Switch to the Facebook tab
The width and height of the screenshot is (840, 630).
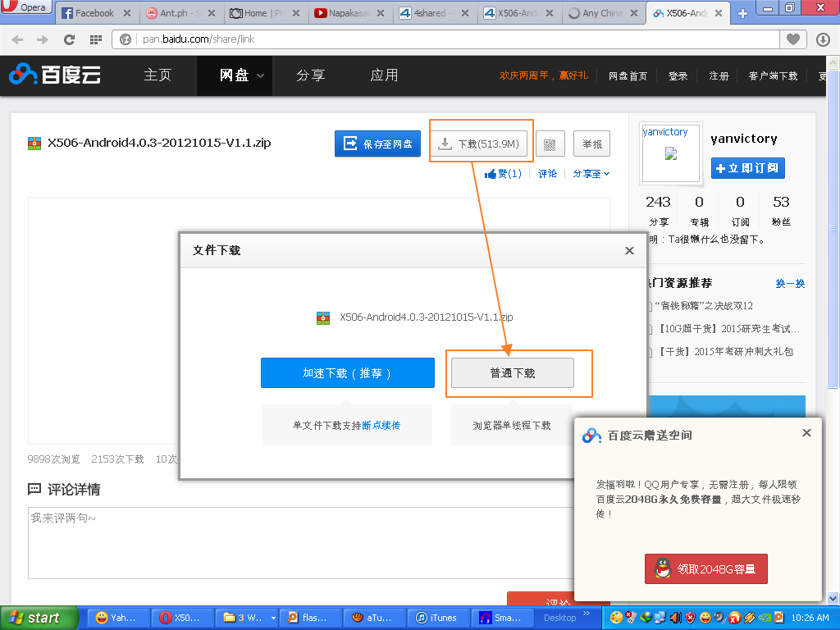pyautogui.click(x=94, y=13)
